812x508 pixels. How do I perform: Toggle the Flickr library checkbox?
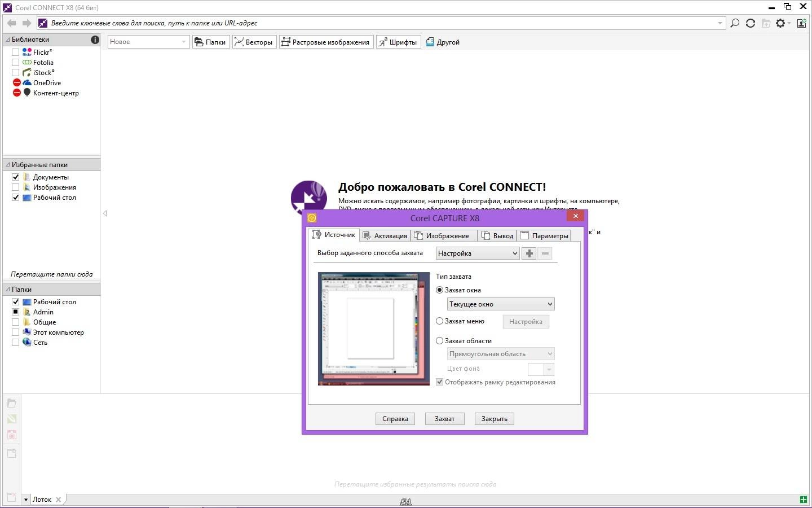[15, 52]
